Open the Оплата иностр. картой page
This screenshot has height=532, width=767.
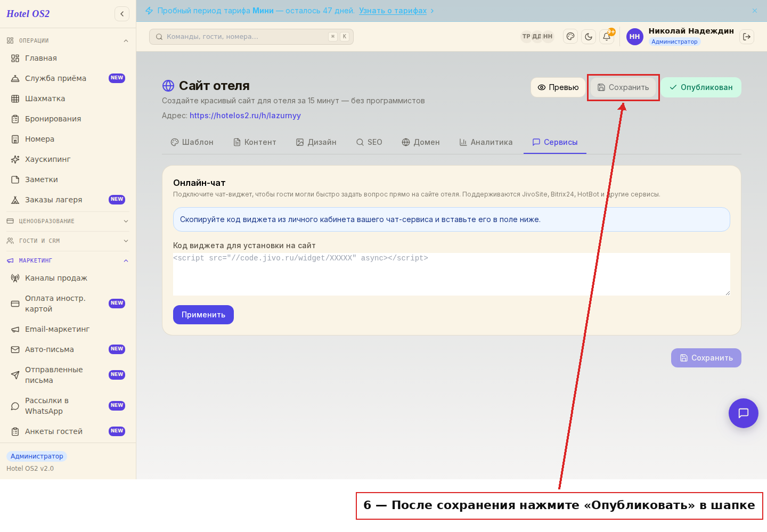68,304
